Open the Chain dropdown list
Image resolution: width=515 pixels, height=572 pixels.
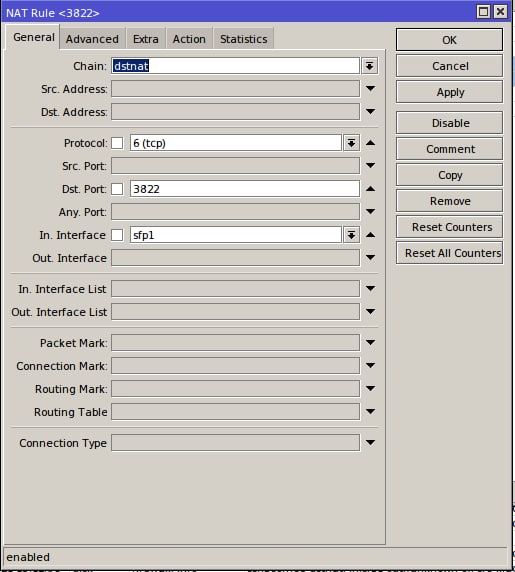(369, 66)
